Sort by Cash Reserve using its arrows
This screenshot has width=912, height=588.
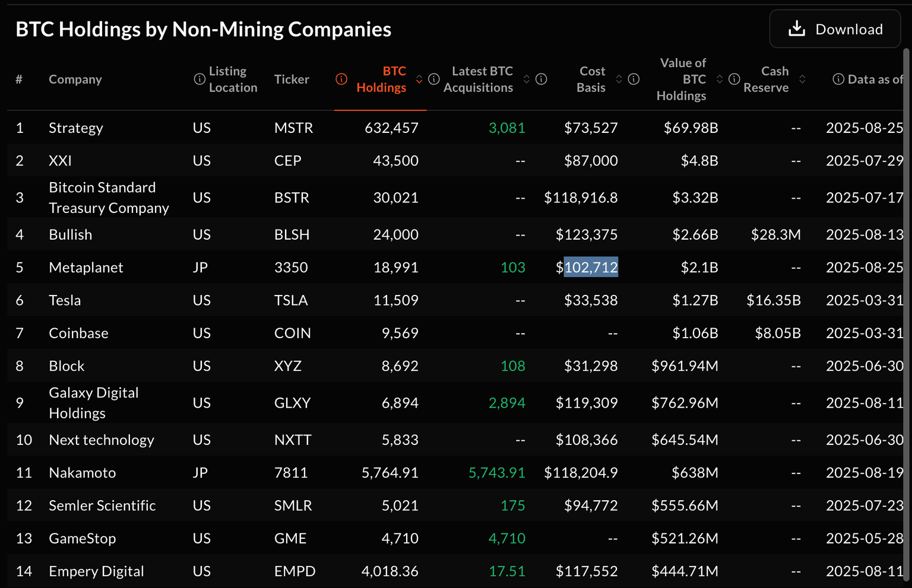pyautogui.click(x=802, y=80)
